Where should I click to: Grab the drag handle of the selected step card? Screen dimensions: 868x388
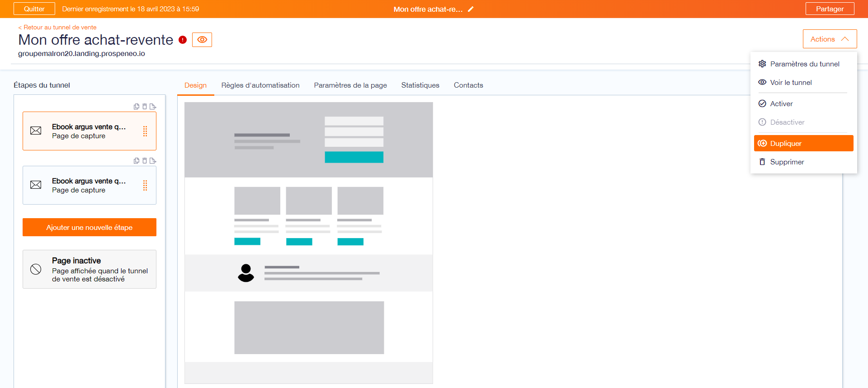pyautogui.click(x=145, y=131)
